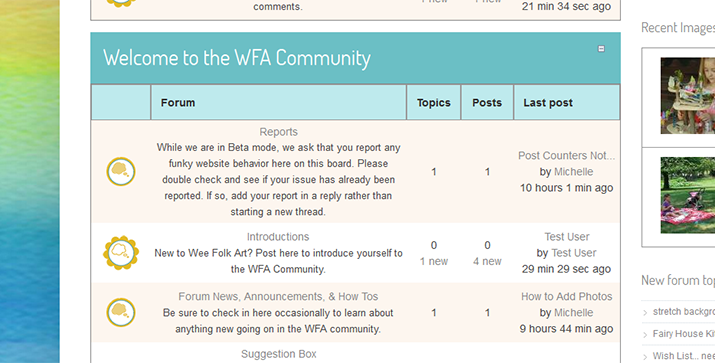This screenshot has height=363, width=715.
Task: Open the fairy house recent image thumbnail
Action: point(688,95)
